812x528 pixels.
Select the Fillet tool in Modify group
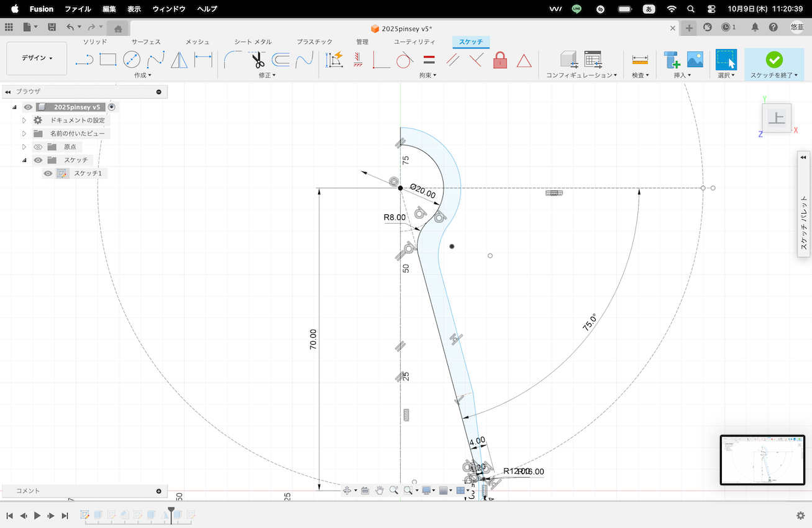pyautogui.click(x=234, y=60)
